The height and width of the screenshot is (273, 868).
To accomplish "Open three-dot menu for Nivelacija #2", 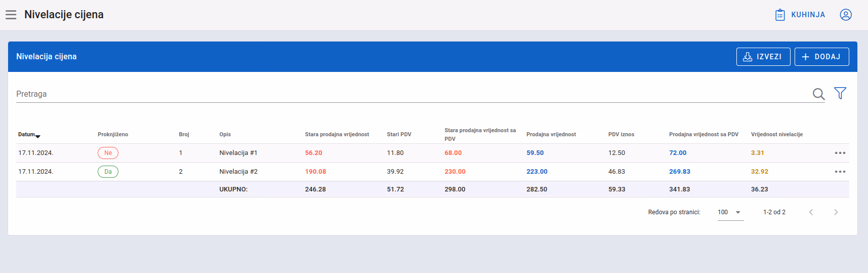I will click(840, 172).
